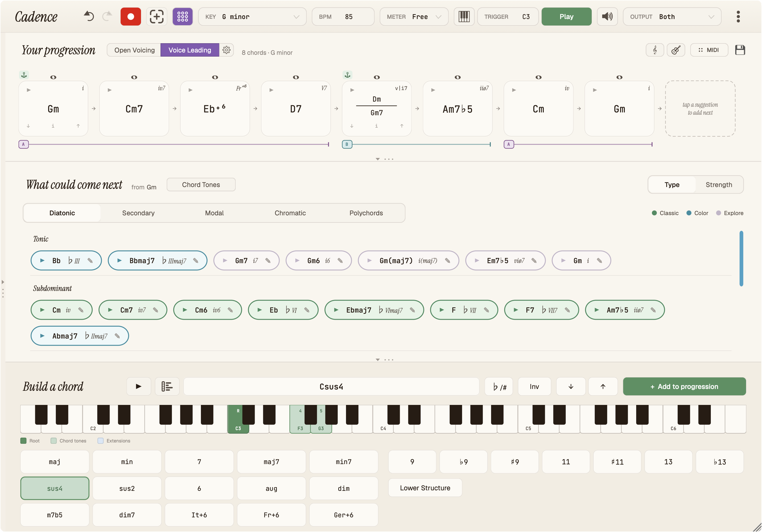This screenshot has width=762, height=532.
Task: Open the three-dot overflow menu
Action: pos(738,17)
